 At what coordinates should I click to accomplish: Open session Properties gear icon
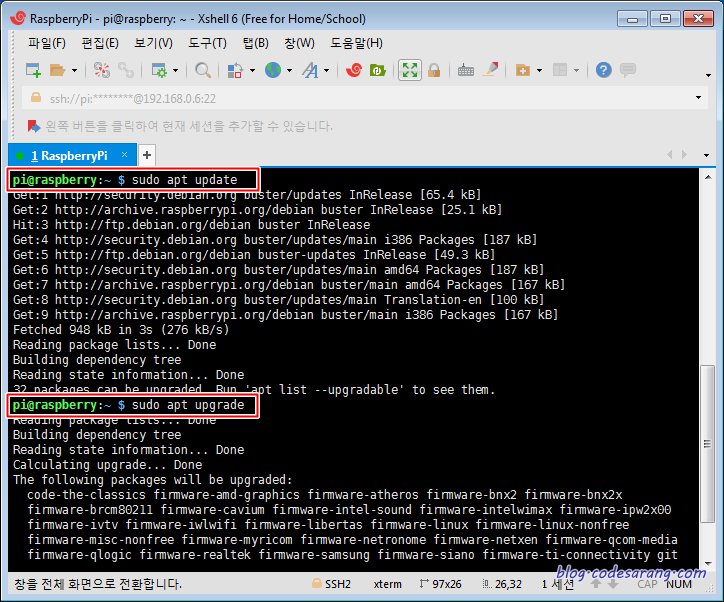159,70
